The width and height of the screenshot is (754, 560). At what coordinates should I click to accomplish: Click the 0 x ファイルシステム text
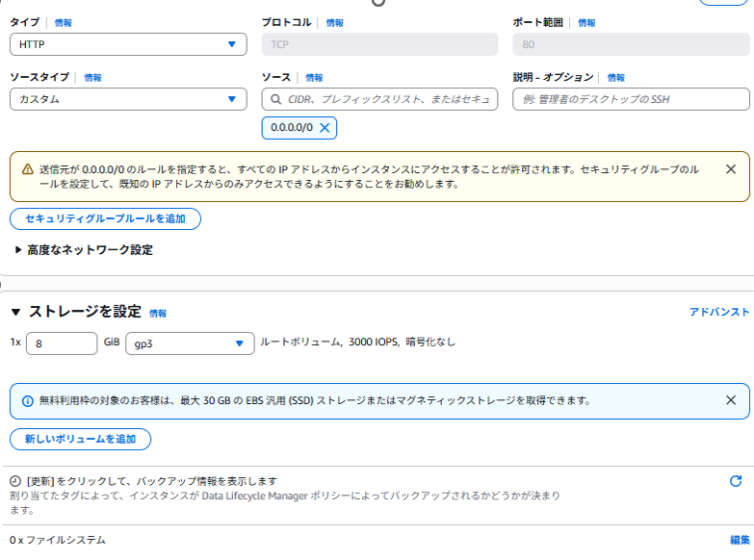[x=58, y=540]
